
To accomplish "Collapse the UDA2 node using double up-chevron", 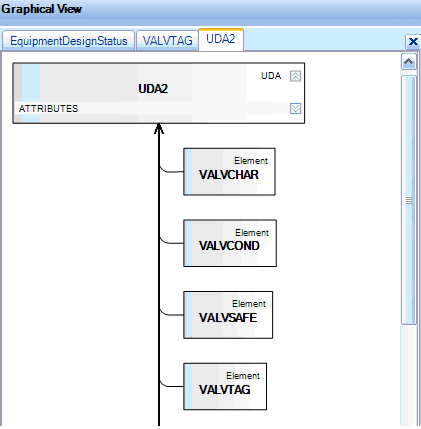I will 295,76.
